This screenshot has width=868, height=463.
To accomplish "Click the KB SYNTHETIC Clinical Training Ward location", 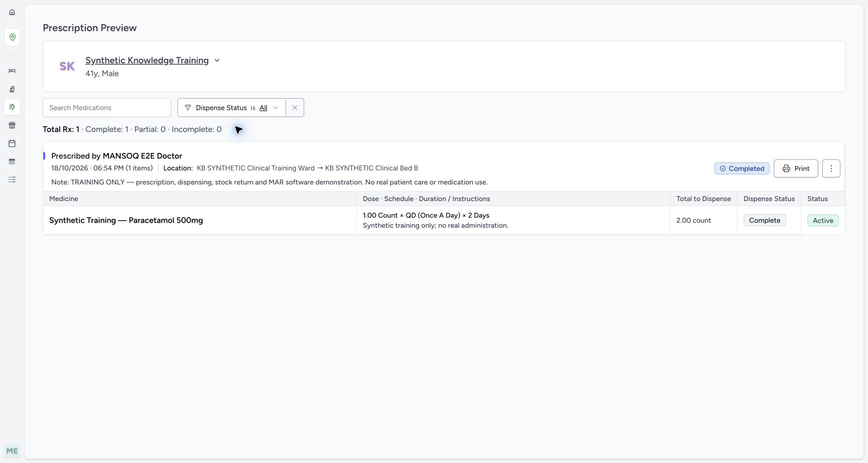I will coord(256,168).
